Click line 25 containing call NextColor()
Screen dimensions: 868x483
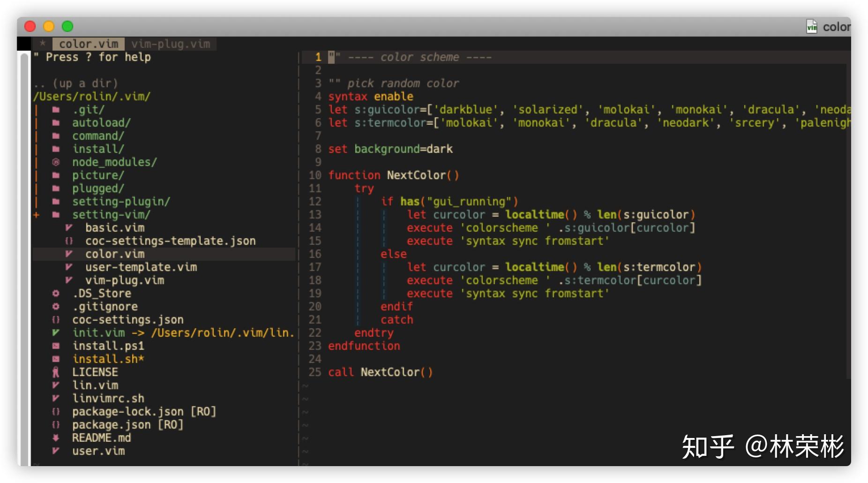click(x=380, y=372)
